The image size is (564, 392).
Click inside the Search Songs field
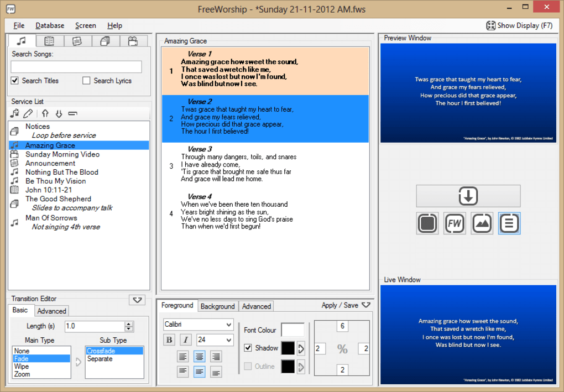tap(76, 66)
